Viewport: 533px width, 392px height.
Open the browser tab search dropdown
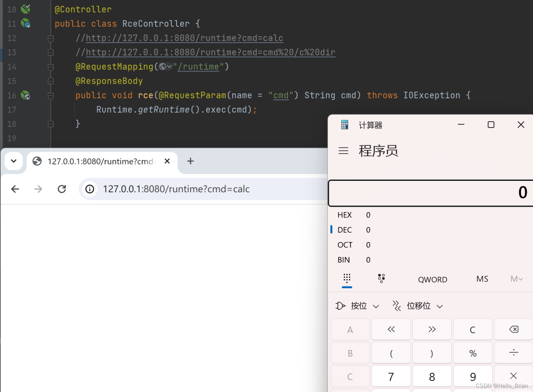point(14,161)
